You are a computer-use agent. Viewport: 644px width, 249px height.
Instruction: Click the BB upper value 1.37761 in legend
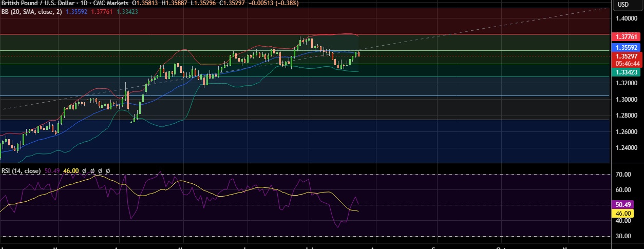tap(101, 11)
